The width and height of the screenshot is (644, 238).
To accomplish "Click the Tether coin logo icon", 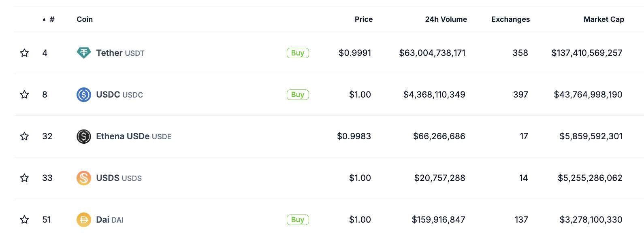I will (84, 53).
